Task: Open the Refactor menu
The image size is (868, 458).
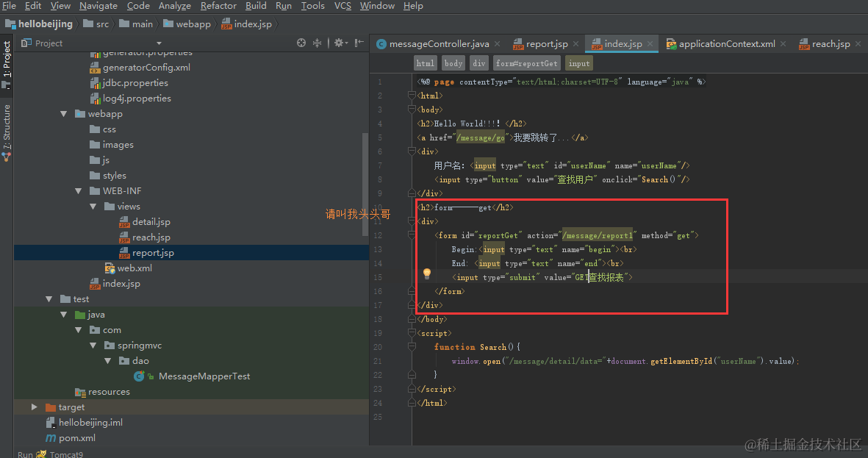Action: [x=218, y=6]
